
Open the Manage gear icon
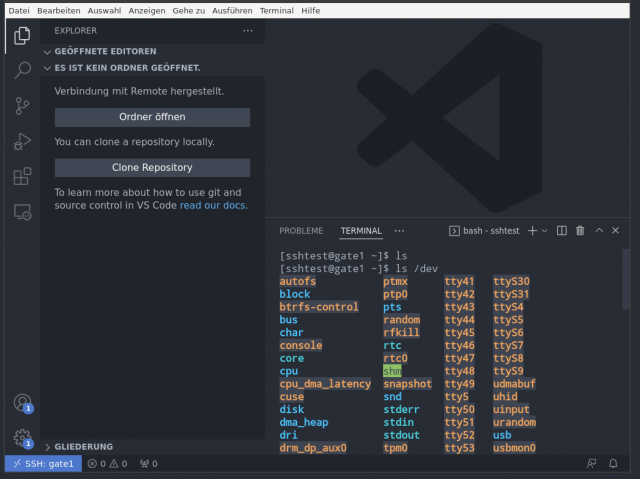pyautogui.click(x=23, y=438)
